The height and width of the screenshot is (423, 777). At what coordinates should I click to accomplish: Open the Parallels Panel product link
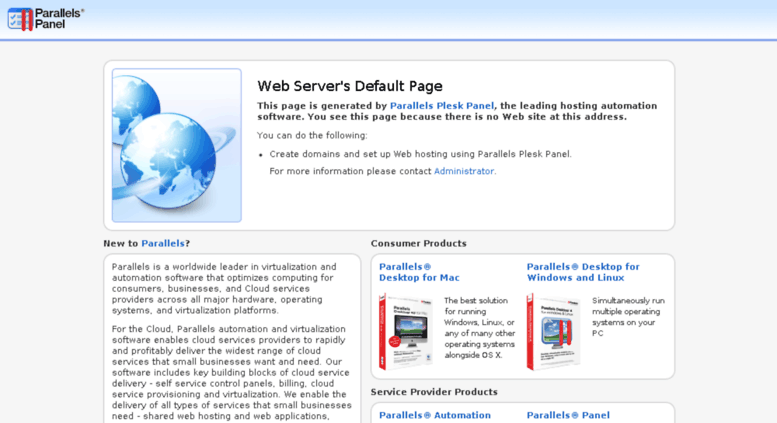pyautogui.click(x=568, y=415)
